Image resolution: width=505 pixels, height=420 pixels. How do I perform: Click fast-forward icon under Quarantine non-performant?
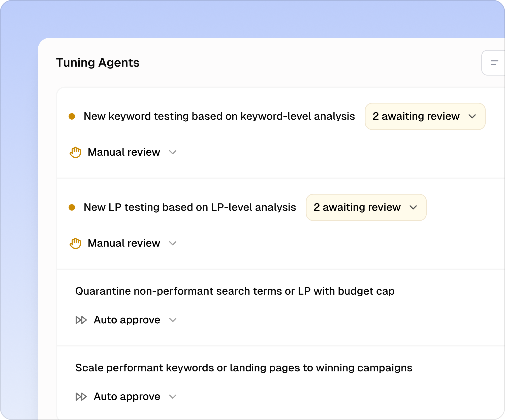(x=81, y=320)
